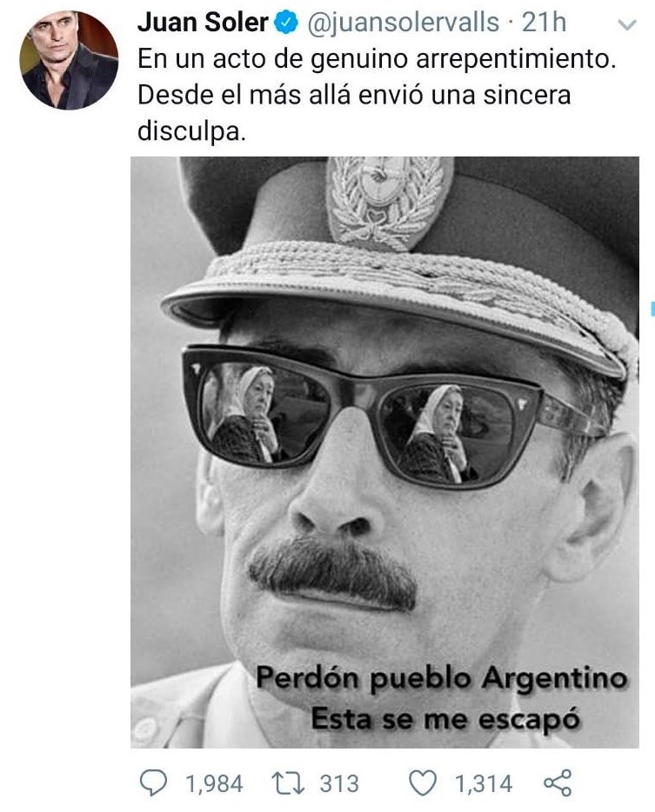655x812 pixels.
Task: Click the 'Perdón pueblo Argentino' caption
Action: pos(442,678)
